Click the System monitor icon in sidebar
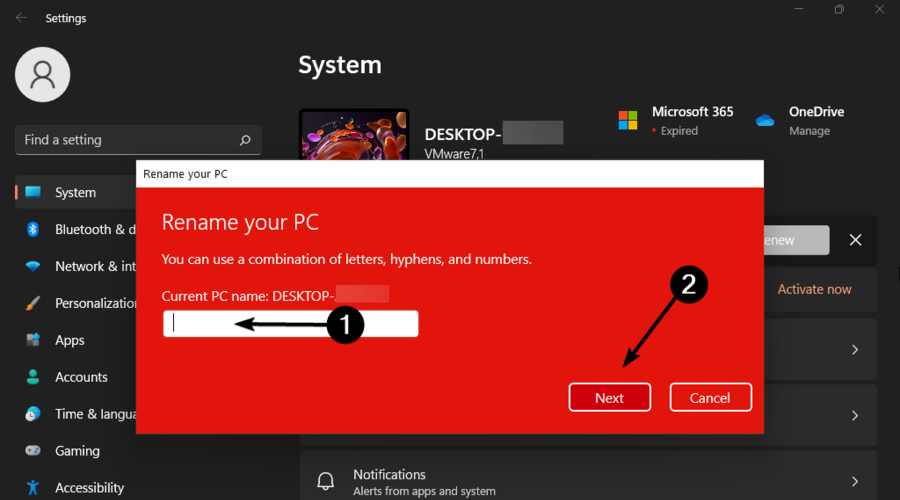The width and height of the screenshot is (900, 500). pyautogui.click(x=33, y=192)
